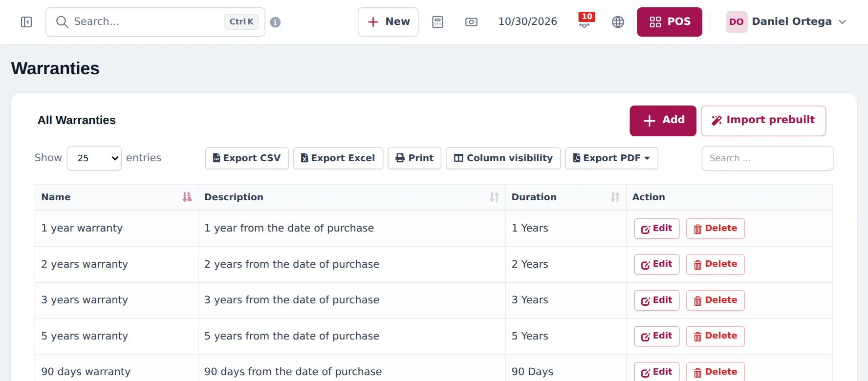This screenshot has height=381, width=868.
Task: Click '1 year from the date of purchase'
Action: 289,228
